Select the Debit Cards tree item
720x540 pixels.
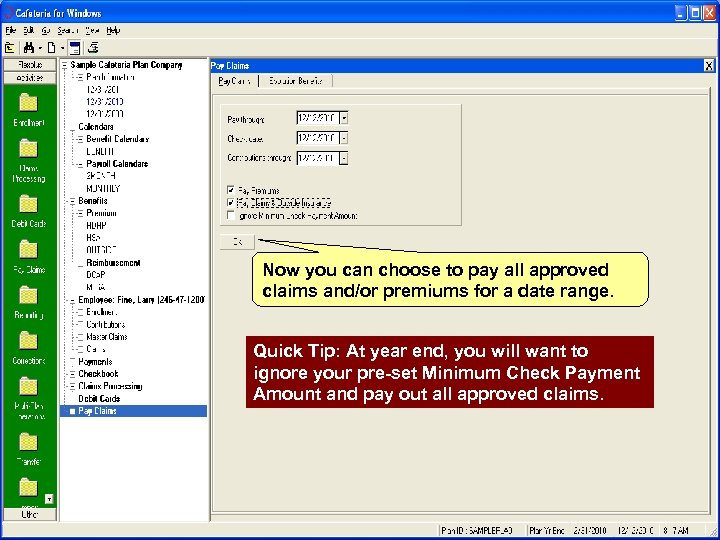(x=99, y=399)
